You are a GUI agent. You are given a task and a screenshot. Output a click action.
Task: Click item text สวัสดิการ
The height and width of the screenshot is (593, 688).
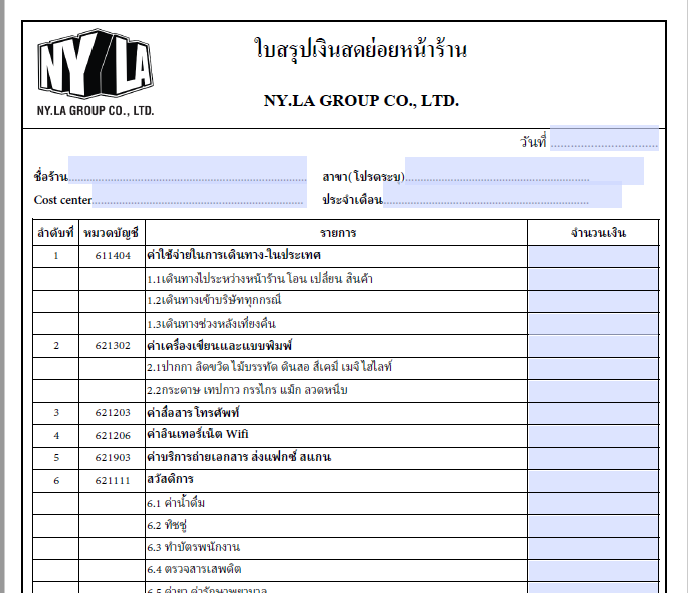coord(170,479)
